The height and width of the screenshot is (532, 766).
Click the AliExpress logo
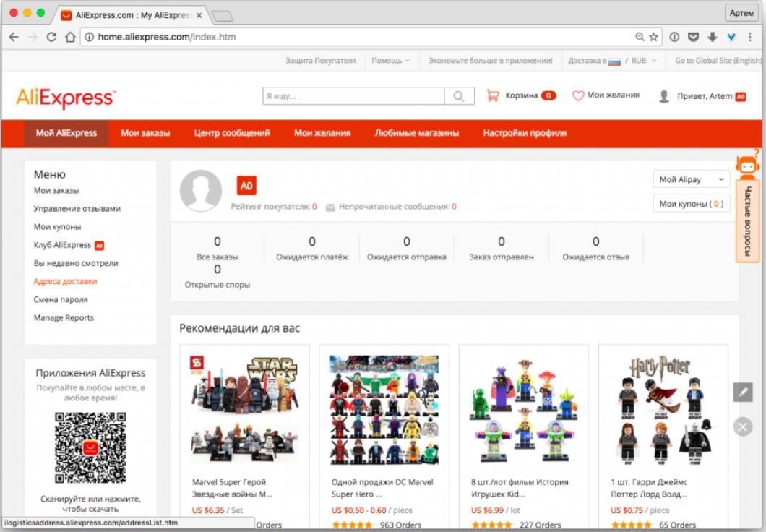coord(66,98)
